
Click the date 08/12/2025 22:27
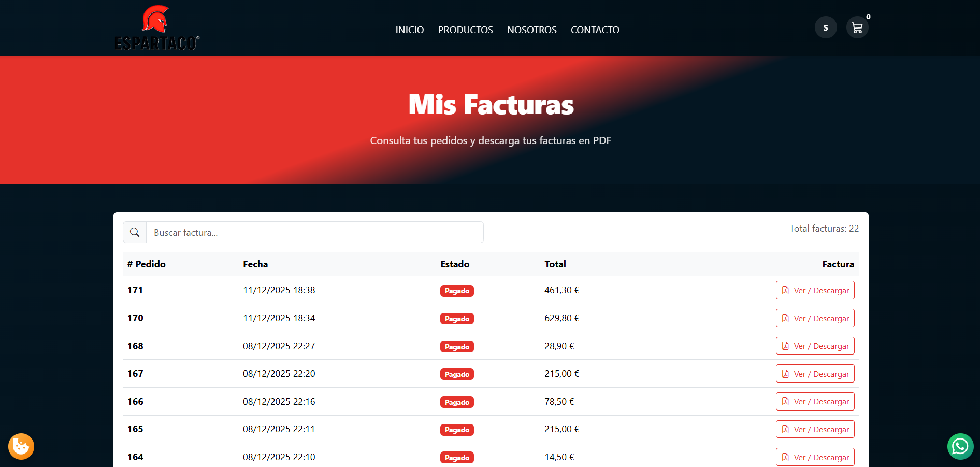[x=279, y=346]
